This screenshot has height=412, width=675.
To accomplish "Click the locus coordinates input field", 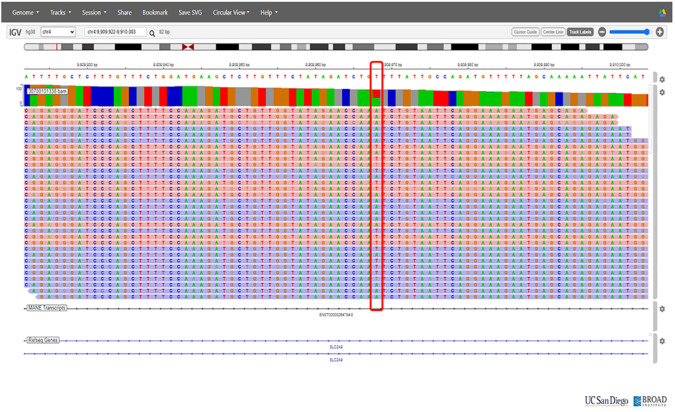I will [x=113, y=33].
